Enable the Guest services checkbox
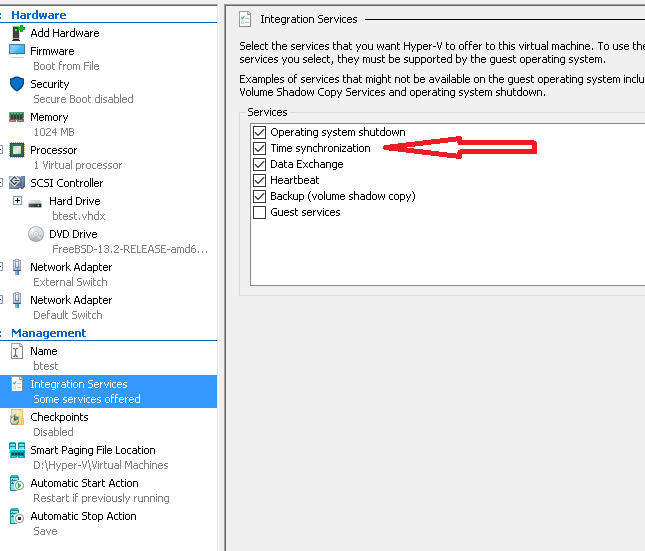 click(x=260, y=212)
